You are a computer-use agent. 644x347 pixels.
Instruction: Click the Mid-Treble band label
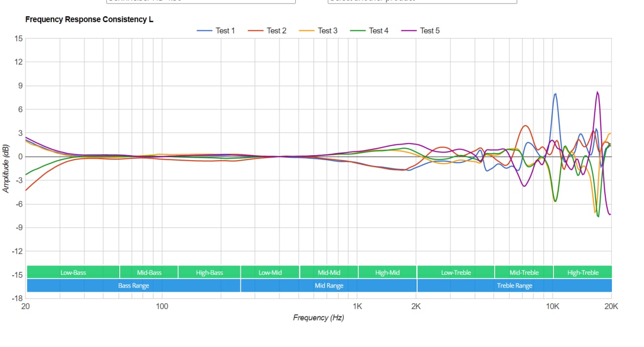[x=524, y=272]
